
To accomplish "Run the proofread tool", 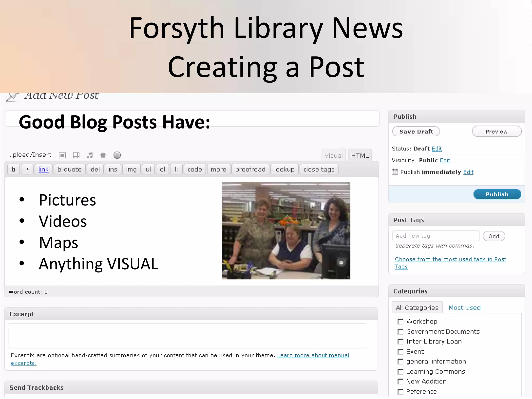I will [x=250, y=169].
